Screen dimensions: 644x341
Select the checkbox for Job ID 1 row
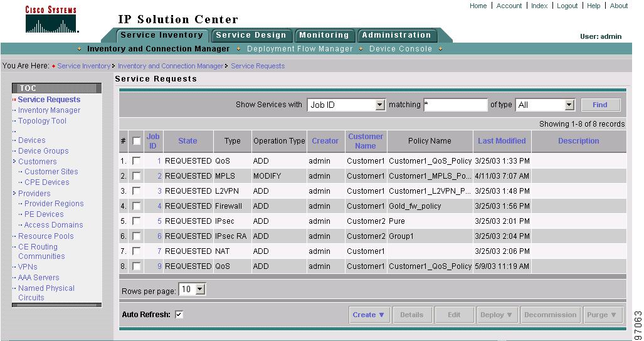click(x=136, y=161)
